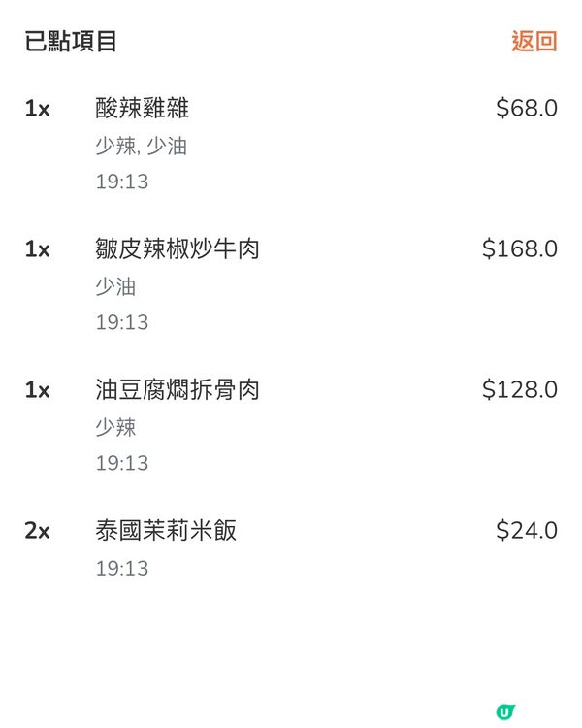Click the 少辣, 少油 note
This screenshot has width=582, height=728.
point(141,147)
